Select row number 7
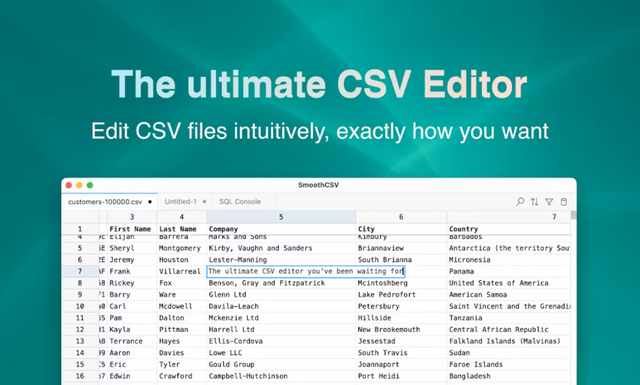The image size is (640, 385). (80, 271)
